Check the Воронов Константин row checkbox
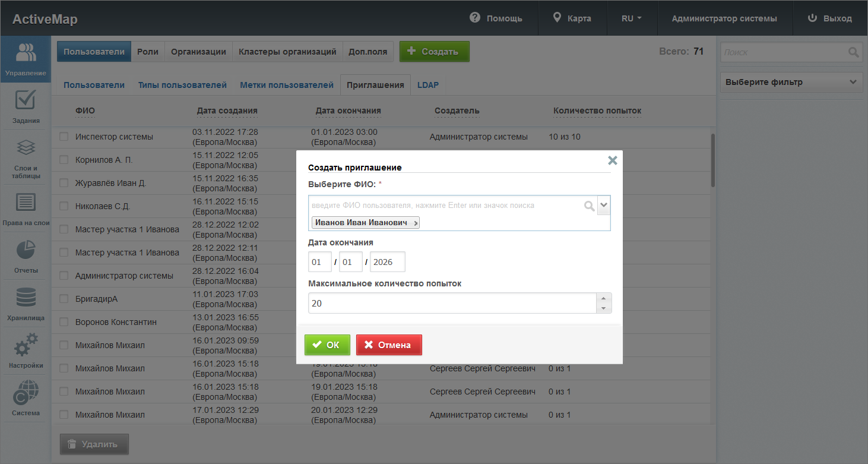This screenshot has width=868, height=464. point(64,322)
